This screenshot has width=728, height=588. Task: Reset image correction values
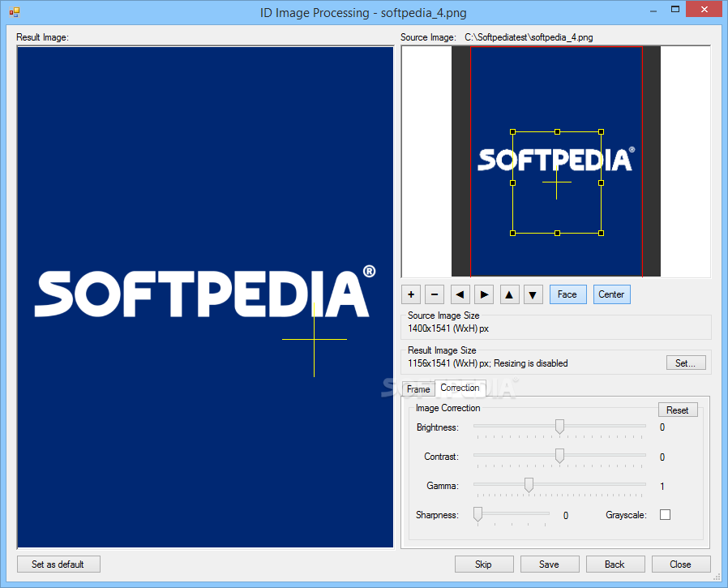(678, 410)
